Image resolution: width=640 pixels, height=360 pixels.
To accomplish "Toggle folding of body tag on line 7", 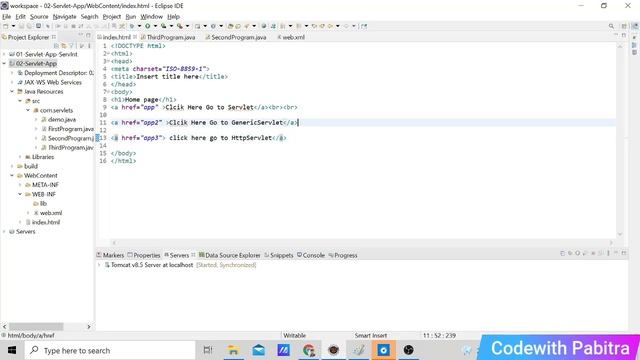I will pyautogui.click(x=109, y=92).
